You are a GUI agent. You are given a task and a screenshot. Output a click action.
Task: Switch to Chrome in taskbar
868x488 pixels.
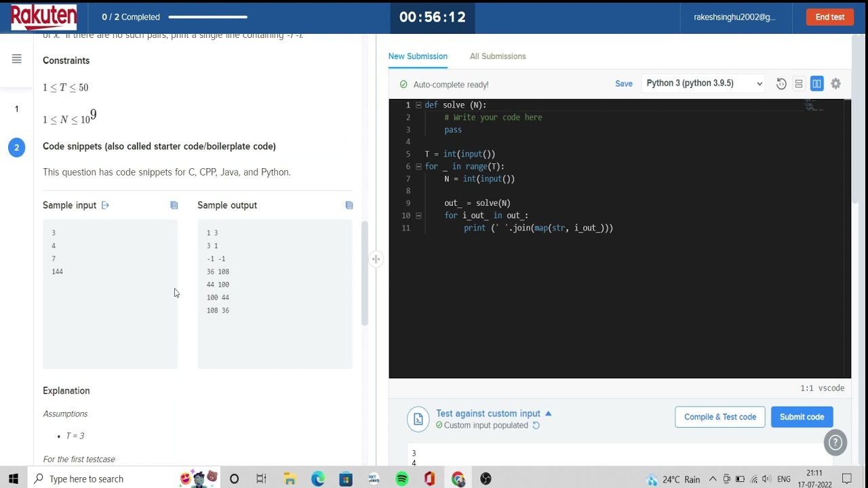[458, 479]
